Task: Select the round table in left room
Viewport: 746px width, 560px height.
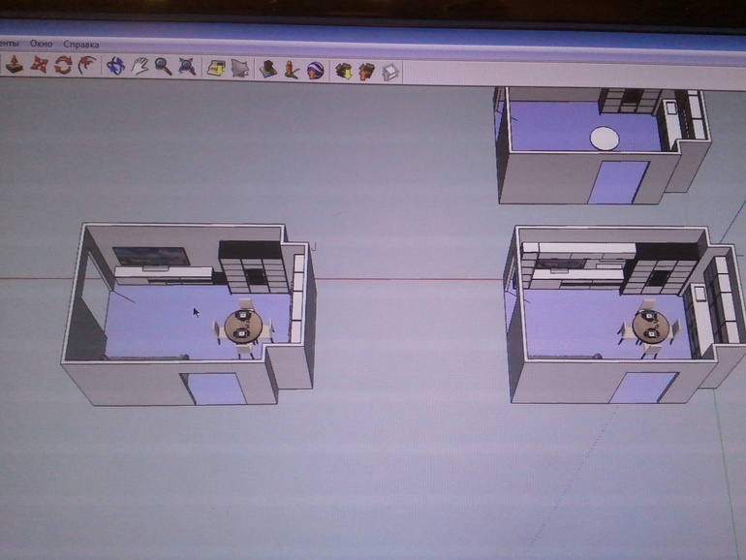Action: coord(242,327)
